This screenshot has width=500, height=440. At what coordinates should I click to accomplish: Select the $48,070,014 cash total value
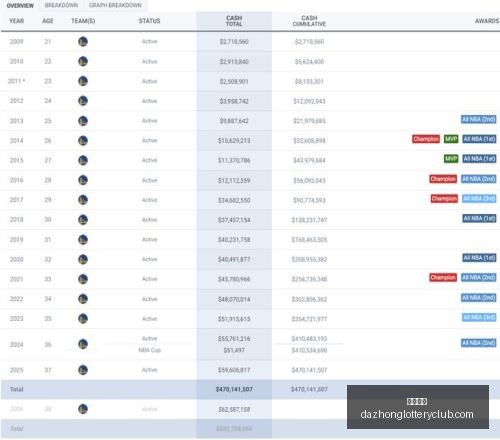[234, 299]
